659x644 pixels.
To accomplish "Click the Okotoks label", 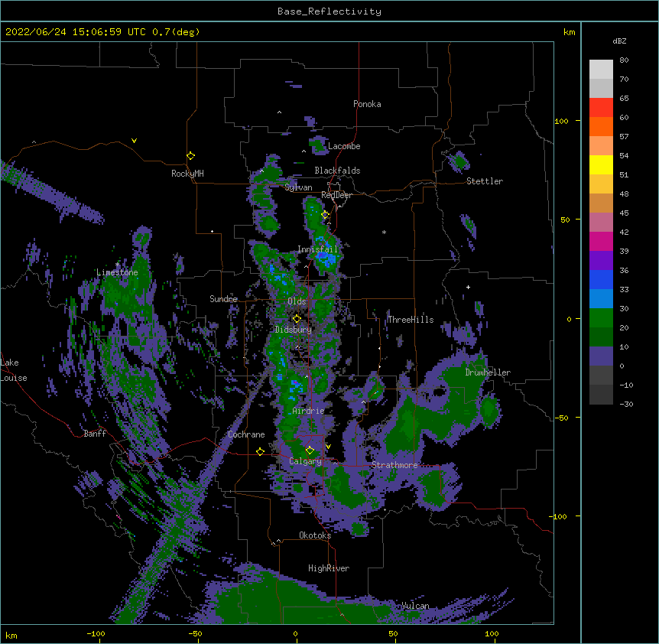I will tap(315, 535).
